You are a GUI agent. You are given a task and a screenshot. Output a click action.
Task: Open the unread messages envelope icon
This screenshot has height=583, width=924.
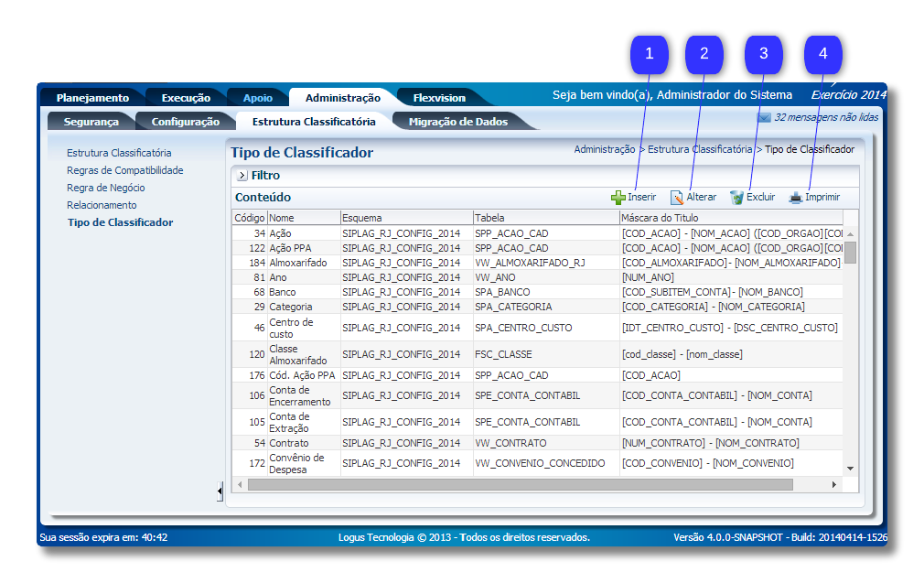pos(764,117)
